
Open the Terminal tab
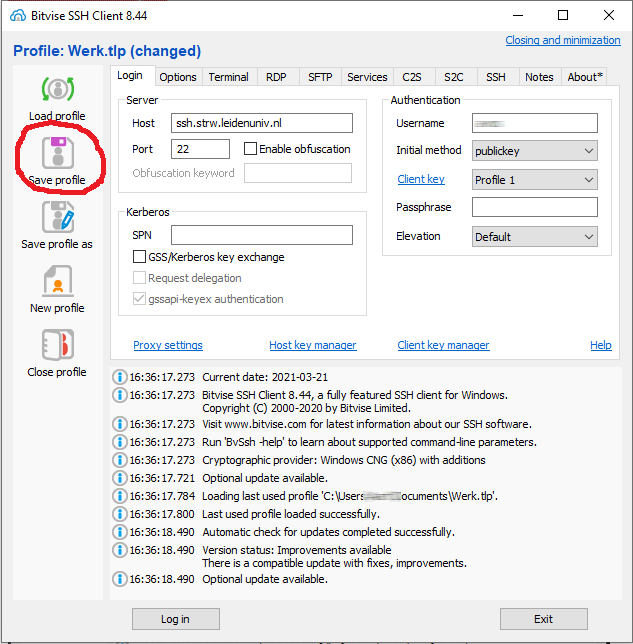pyautogui.click(x=229, y=77)
